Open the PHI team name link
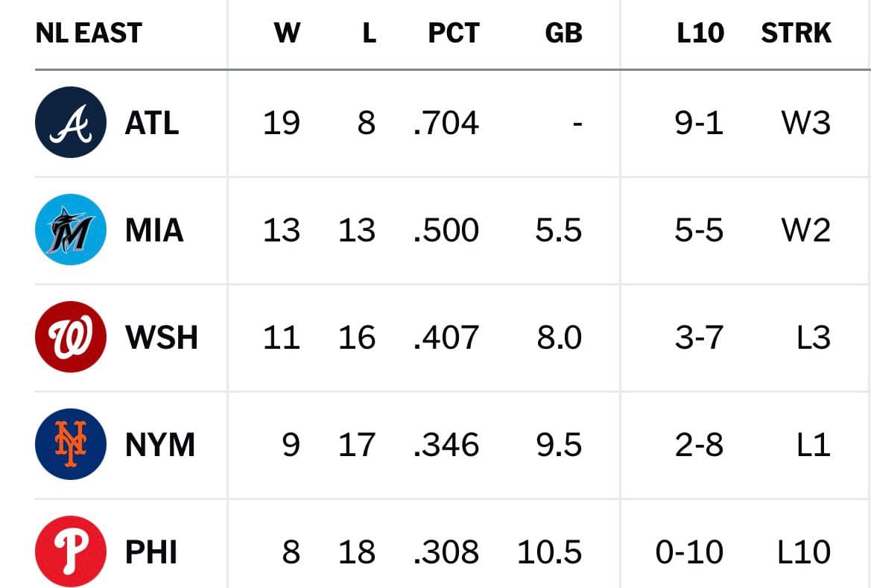Image resolution: width=871 pixels, height=588 pixels. [151, 552]
